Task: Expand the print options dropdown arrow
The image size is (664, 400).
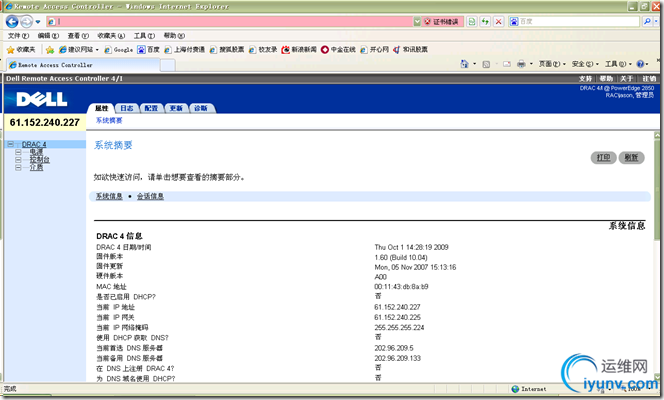Action: point(531,64)
